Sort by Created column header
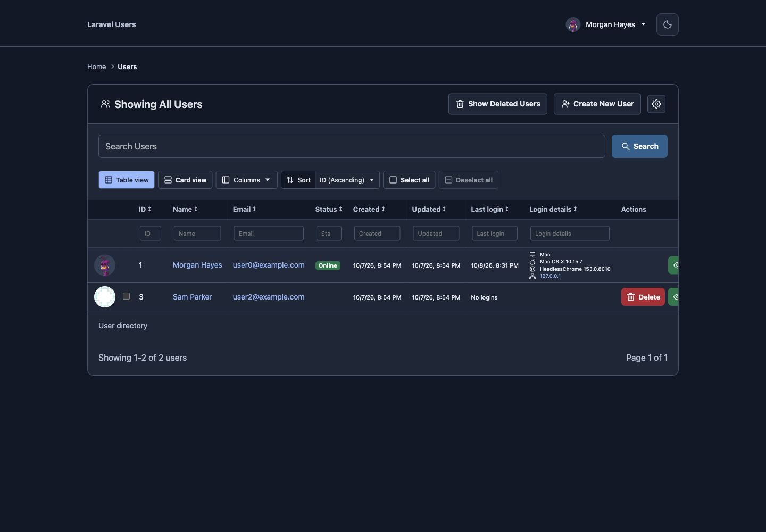 (369, 209)
